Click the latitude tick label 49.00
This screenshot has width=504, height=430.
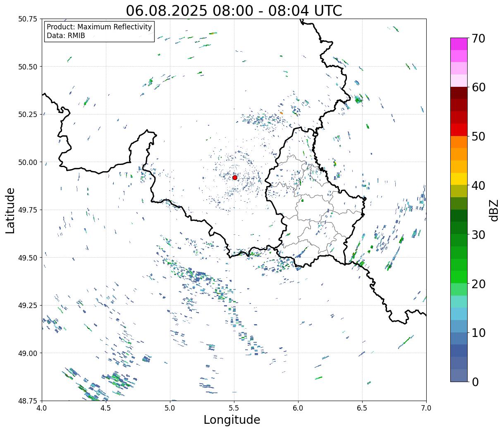point(28,353)
